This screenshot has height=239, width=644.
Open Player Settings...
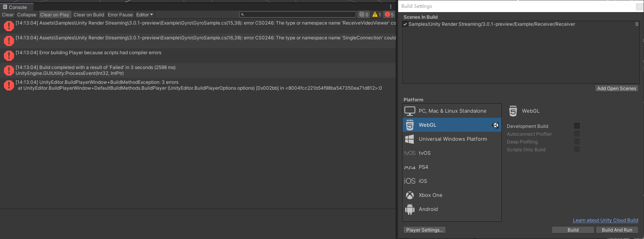[x=425, y=230]
